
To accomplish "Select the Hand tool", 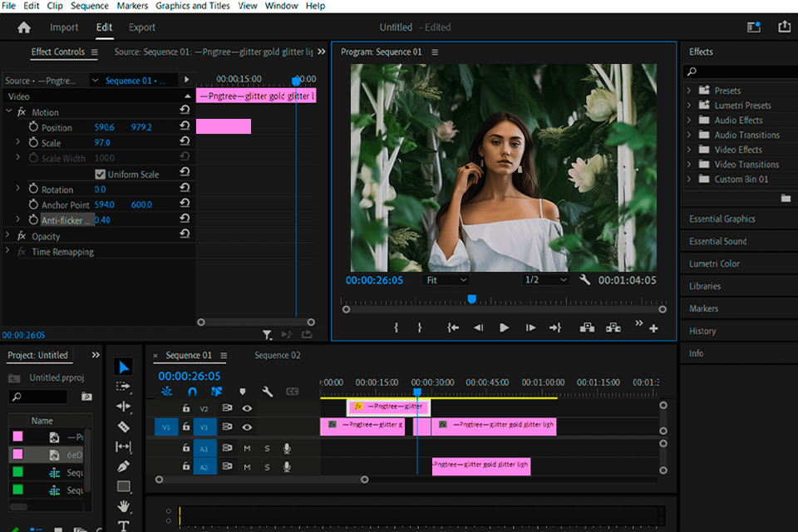I will click(x=123, y=506).
